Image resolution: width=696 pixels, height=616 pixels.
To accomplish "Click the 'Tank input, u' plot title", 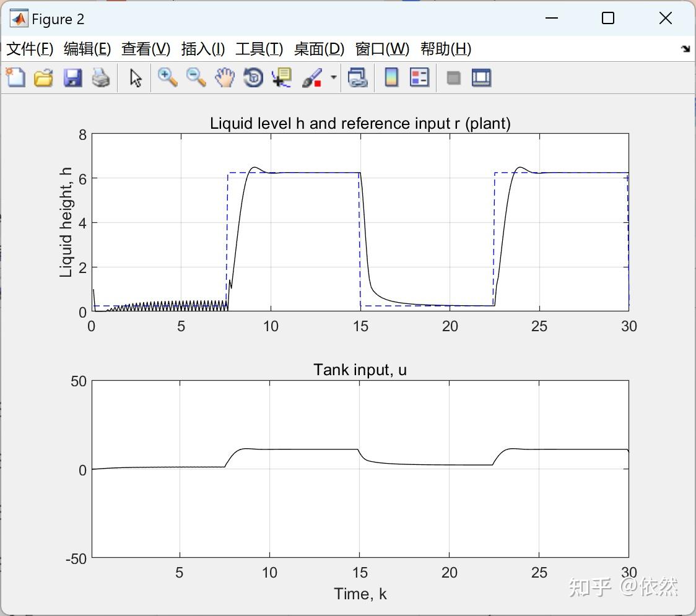I will (360, 370).
